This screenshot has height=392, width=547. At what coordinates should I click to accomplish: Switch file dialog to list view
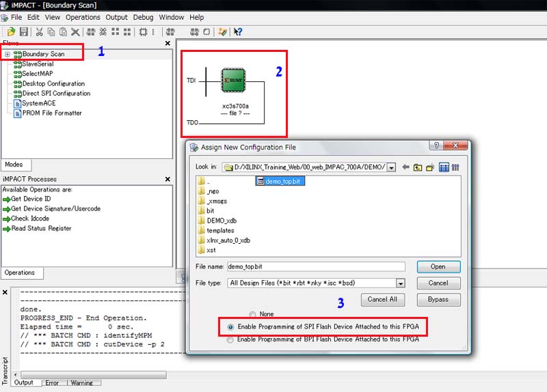click(444, 167)
